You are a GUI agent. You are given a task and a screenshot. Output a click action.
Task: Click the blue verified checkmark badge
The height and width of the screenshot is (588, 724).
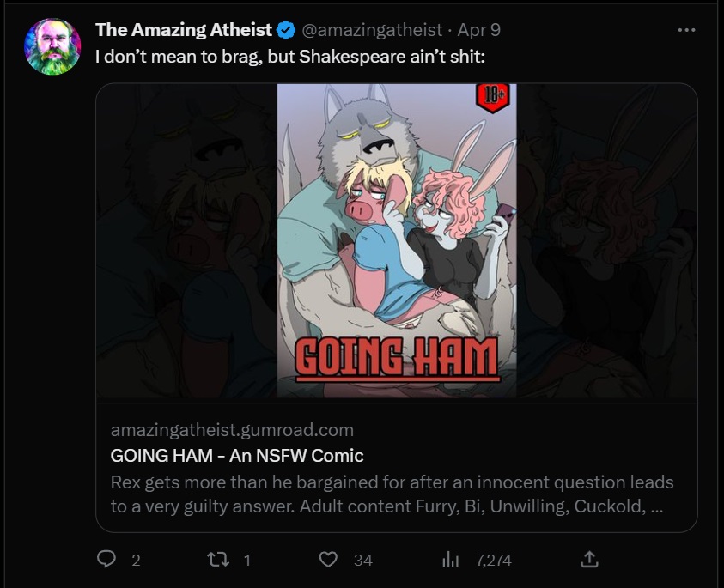click(x=286, y=30)
